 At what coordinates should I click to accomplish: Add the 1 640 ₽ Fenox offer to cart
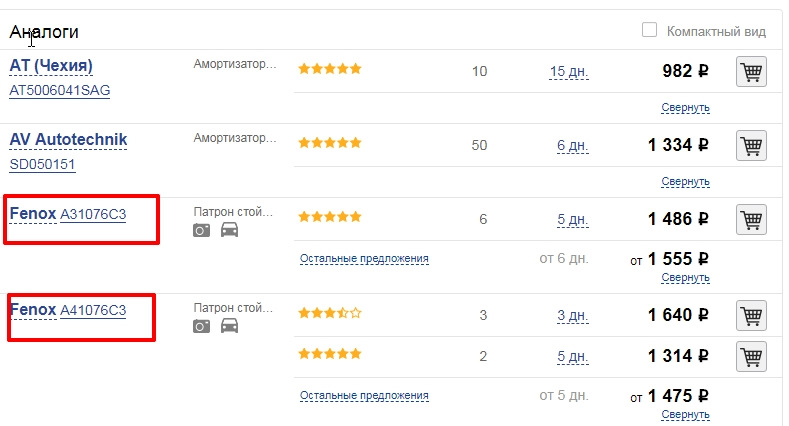pyautogui.click(x=751, y=316)
